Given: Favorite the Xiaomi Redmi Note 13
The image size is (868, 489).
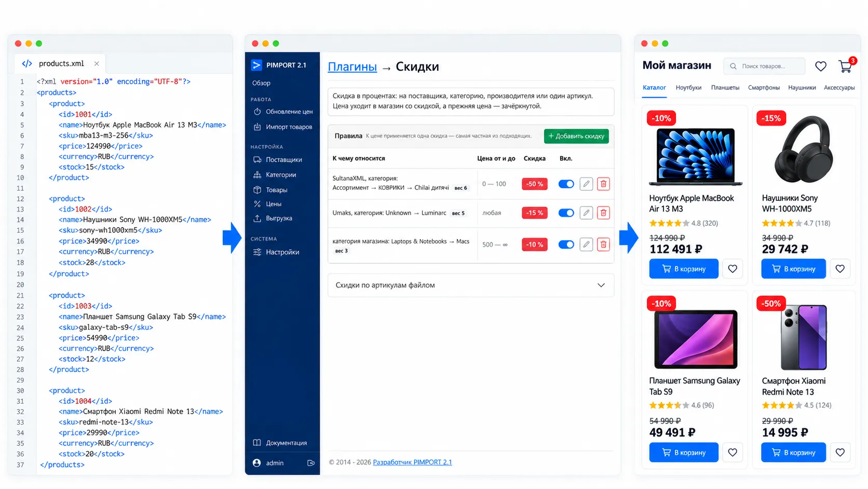Looking at the screenshot, I should (x=840, y=453).
